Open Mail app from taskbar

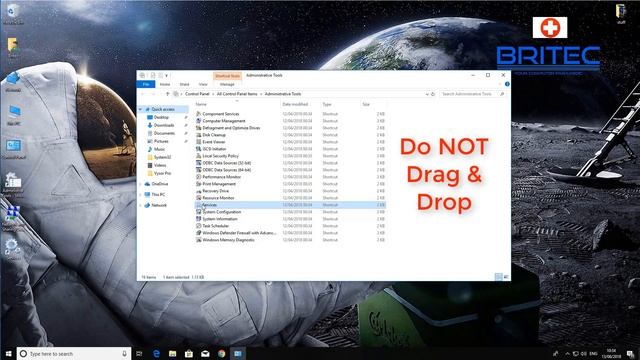tap(205, 353)
